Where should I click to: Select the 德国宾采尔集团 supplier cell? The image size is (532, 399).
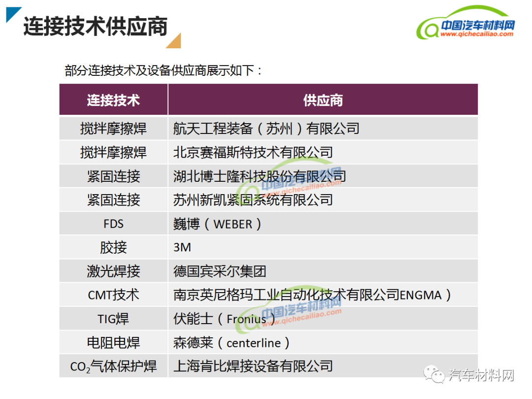tap(323, 271)
